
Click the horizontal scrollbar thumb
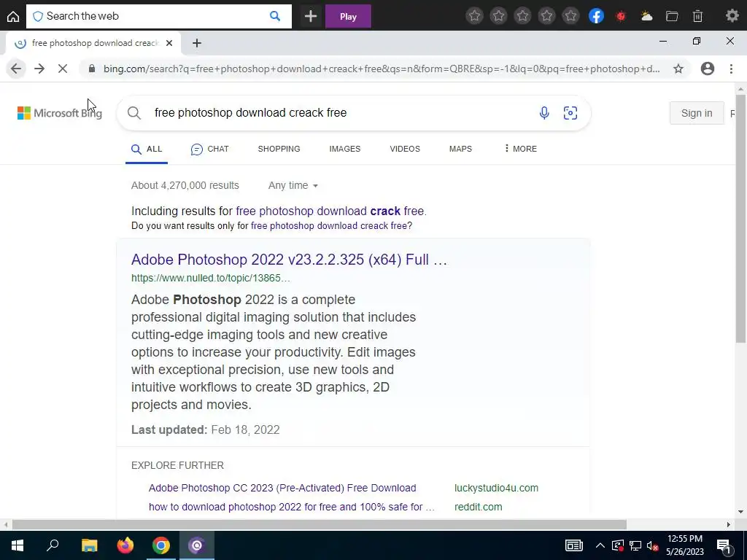click(x=320, y=525)
